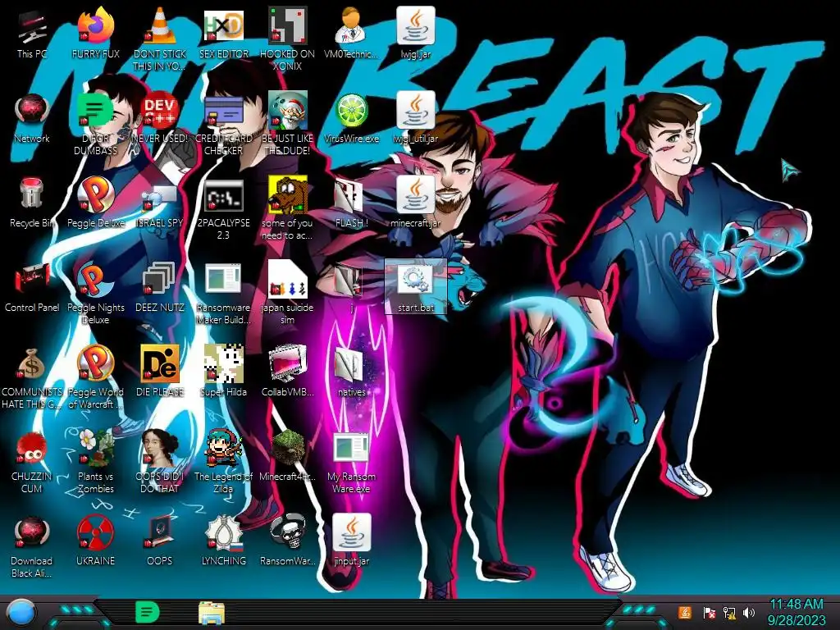
Task: Click the Java update tray icon
Action: point(684,612)
